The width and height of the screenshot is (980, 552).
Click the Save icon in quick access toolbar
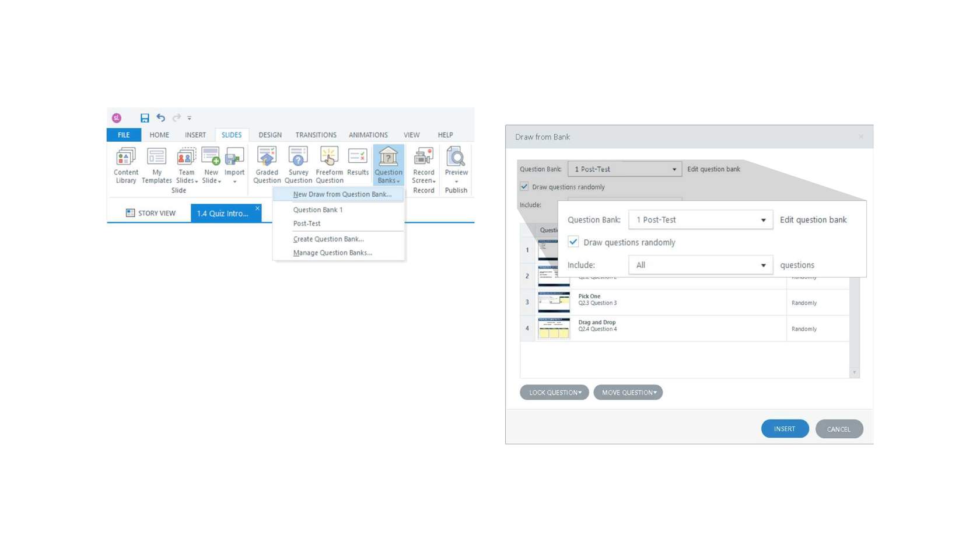pyautogui.click(x=145, y=118)
